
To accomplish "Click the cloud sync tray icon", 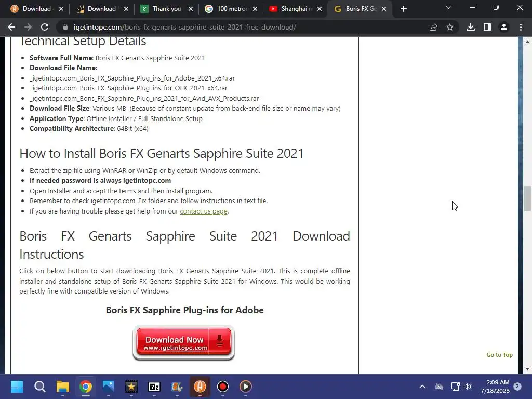I will [x=439, y=387].
